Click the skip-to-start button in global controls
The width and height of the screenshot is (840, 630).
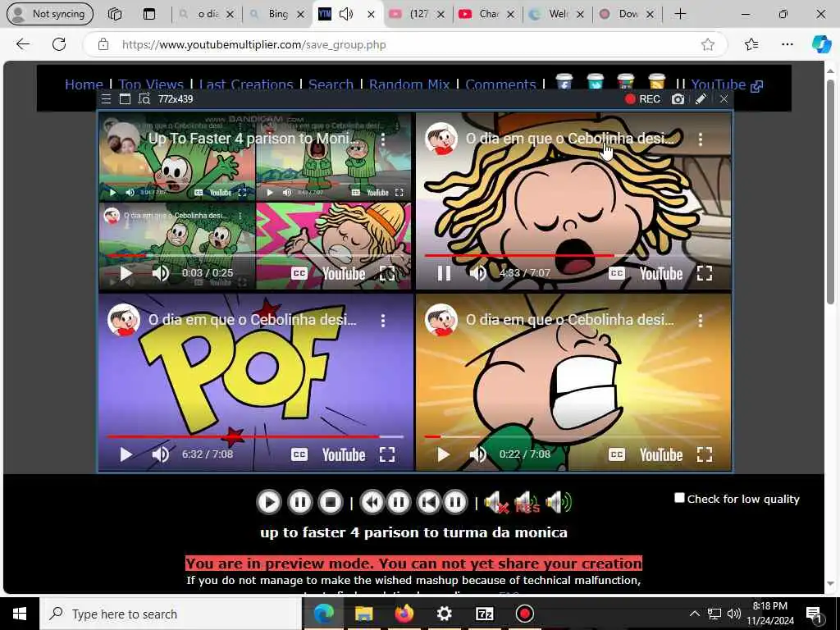(428, 503)
